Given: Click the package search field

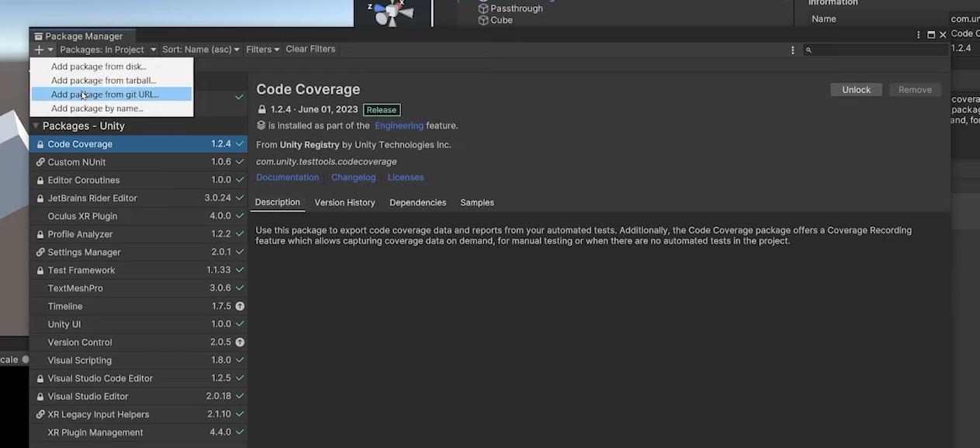Looking at the screenshot, I should (875, 50).
